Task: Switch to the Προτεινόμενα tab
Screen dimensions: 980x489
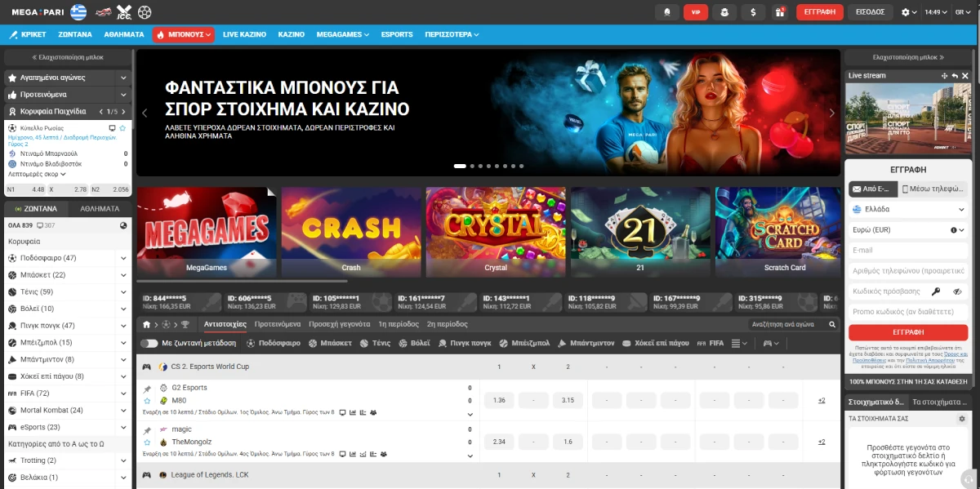Action: coord(278,324)
